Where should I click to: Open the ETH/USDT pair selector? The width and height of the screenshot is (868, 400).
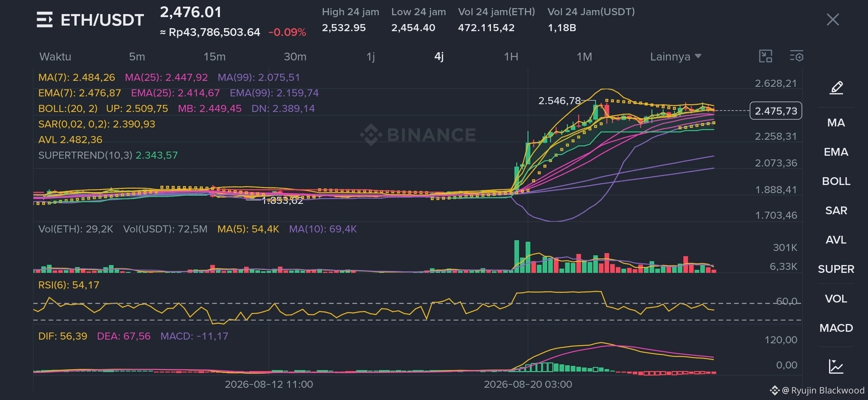102,20
